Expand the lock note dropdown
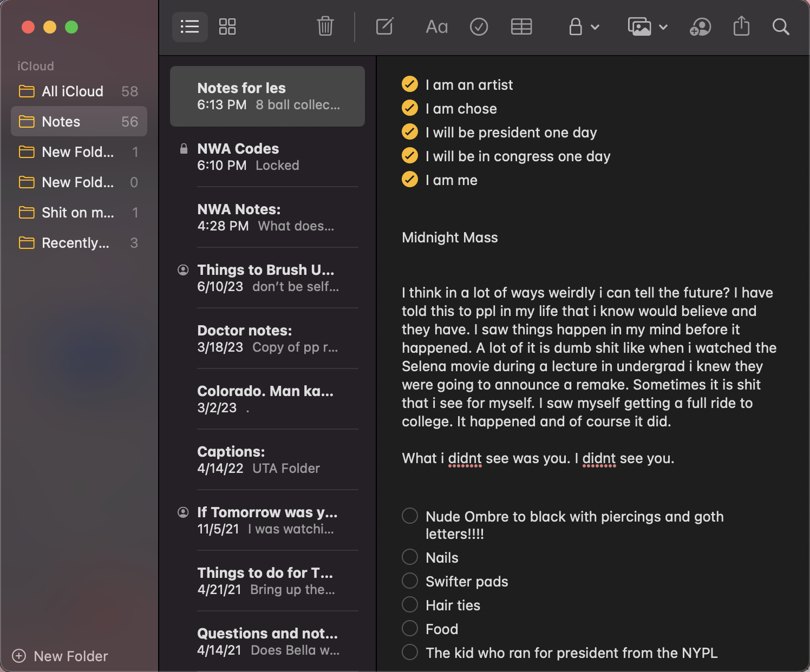This screenshot has height=672, width=810. pos(584,27)
